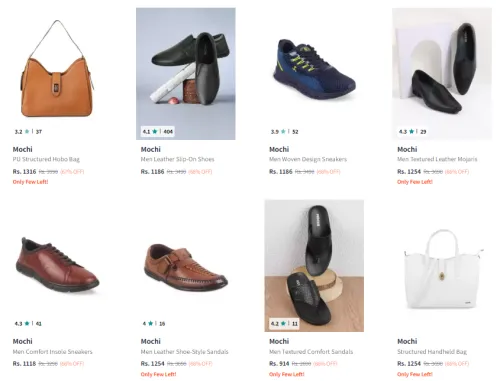Viewport: 500px width, 381px height.
Task: Open the brown Men Leather Shoe-Style Sandals image
Action: [x=186, y=266]
